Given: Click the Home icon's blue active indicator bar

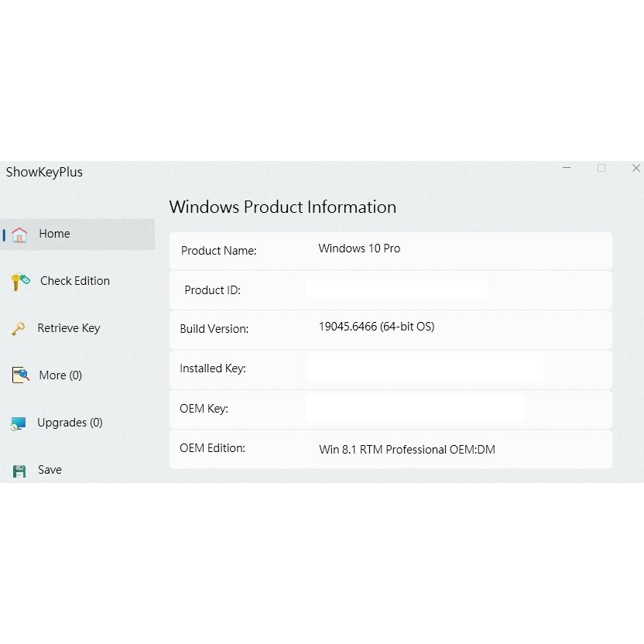Looking at the screenshot, I should click(5, 234).
